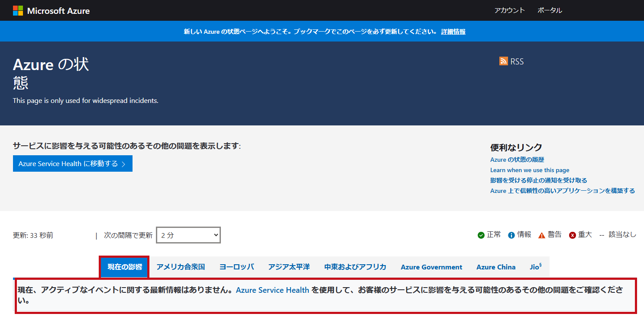Open the アカウント header link

509,10
